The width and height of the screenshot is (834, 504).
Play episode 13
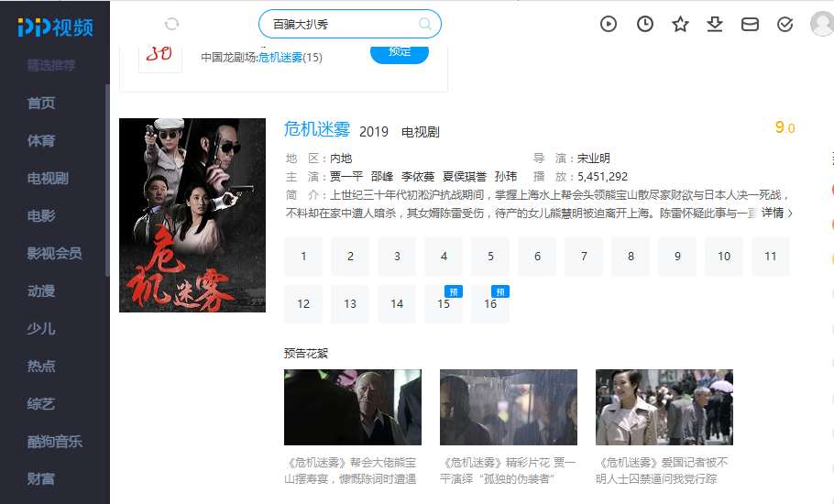coord(350,304)
